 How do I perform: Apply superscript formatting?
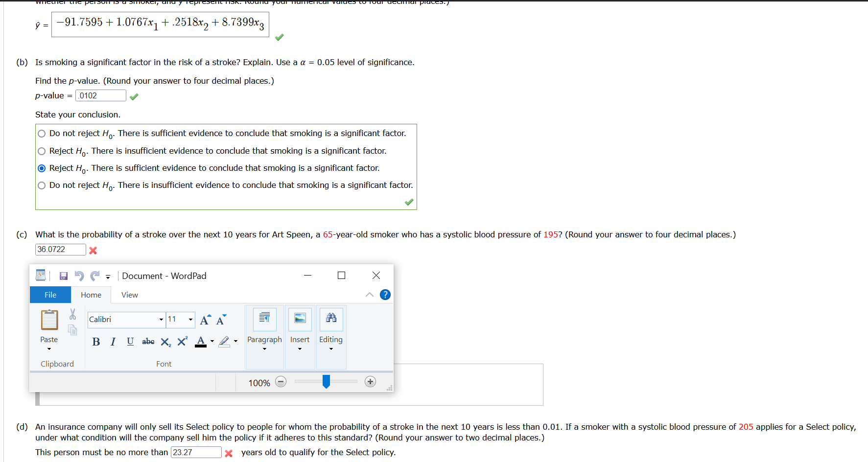(182, 342)
